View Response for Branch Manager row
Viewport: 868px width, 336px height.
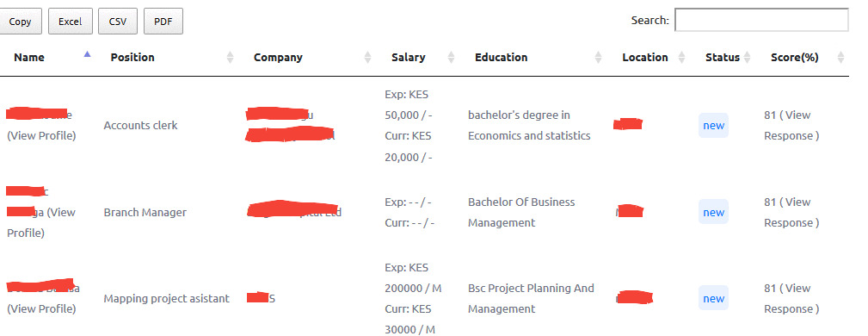coord(791,212)
